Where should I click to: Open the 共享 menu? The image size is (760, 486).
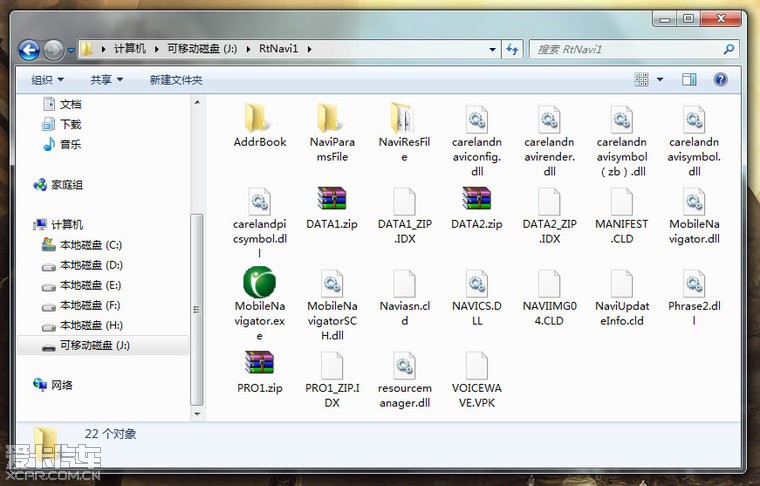pos(106,79)
